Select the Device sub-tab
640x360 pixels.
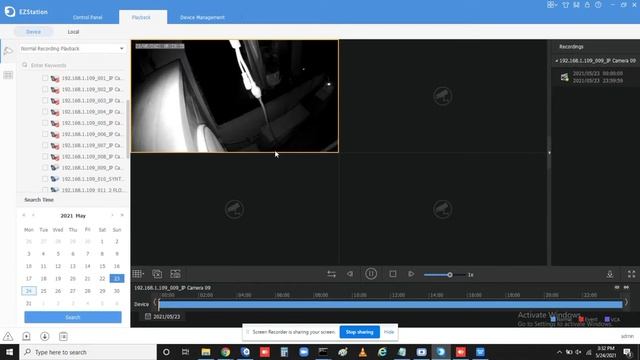(33, 32)
